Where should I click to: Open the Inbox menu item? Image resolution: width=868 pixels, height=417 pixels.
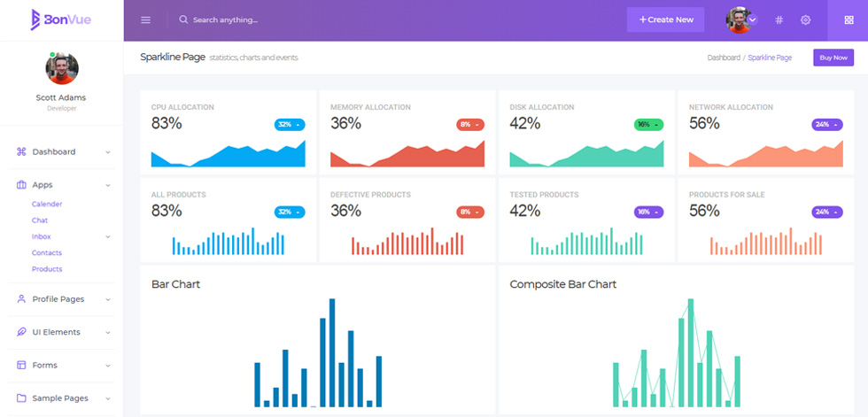tap(42, 236)
